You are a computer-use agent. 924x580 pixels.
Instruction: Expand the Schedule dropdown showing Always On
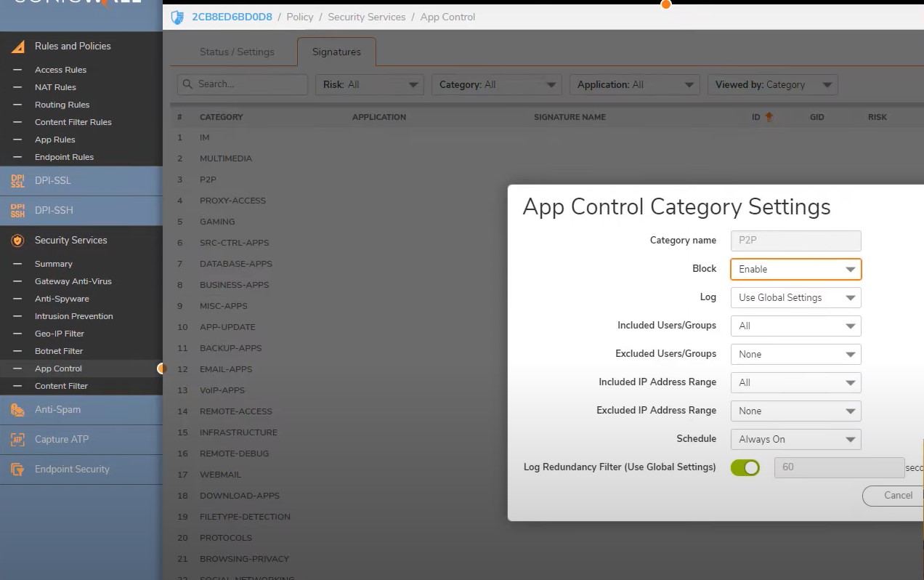[795, 439]
